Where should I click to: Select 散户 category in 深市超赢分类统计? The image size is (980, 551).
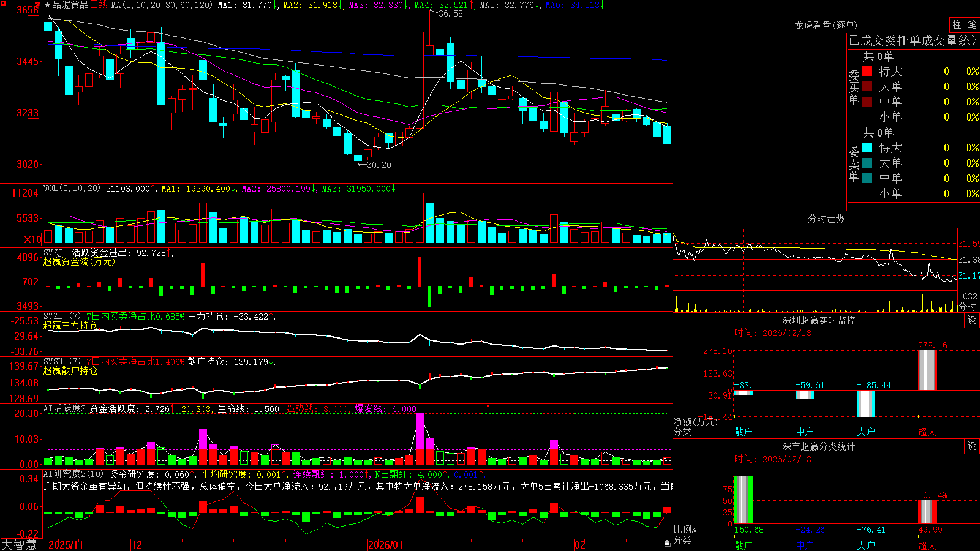pos(744,545)
